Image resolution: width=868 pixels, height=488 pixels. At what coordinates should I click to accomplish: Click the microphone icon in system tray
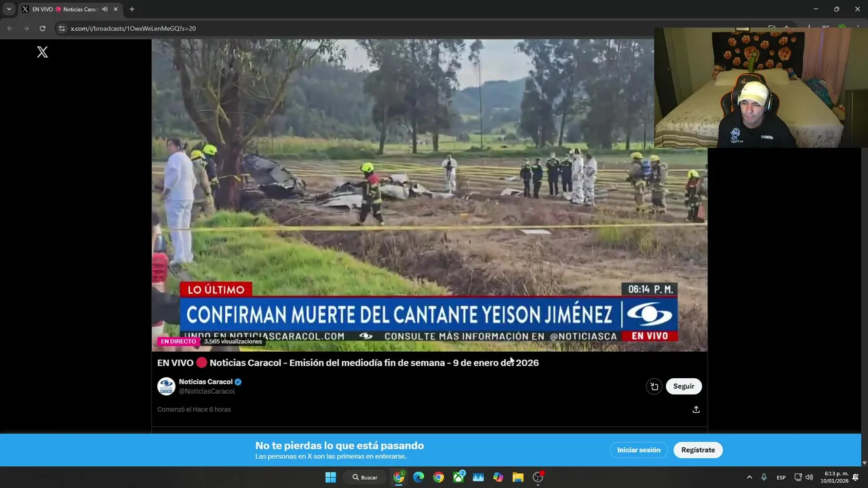coord(764,477)
